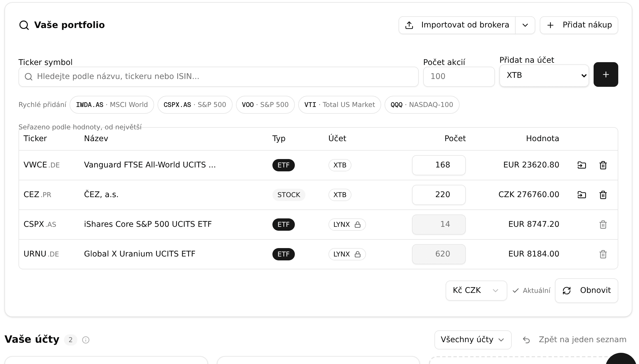Screen dimensions: 639x364
Task: Click the Název column header
Action: [x=96, y=139]
